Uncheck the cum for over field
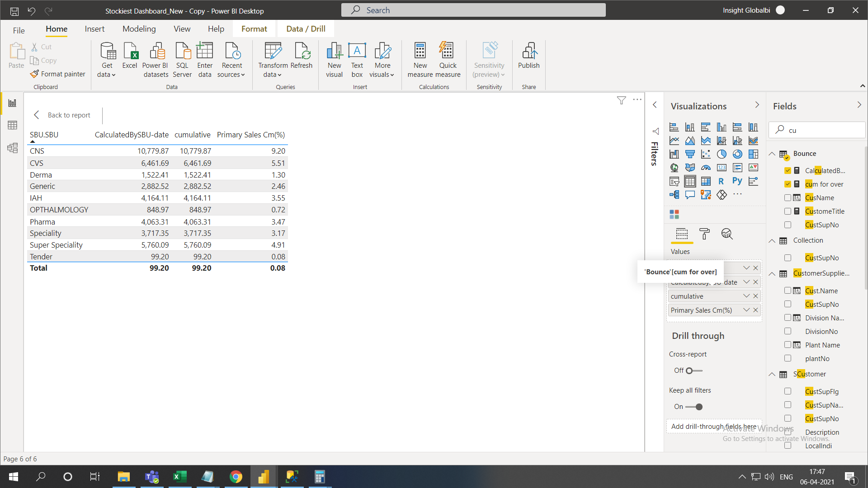Screen dimensions: 868x488 pos(788,184)
